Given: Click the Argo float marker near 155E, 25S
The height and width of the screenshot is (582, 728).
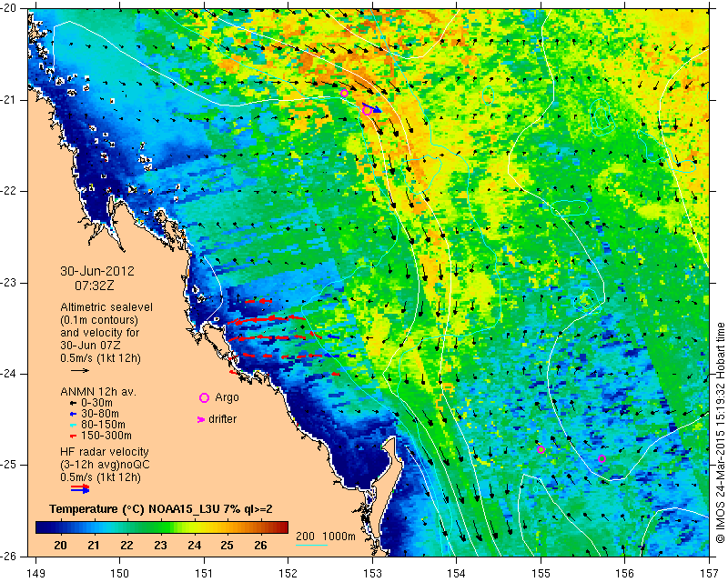Looking at the screenshot, I should 541,450.
